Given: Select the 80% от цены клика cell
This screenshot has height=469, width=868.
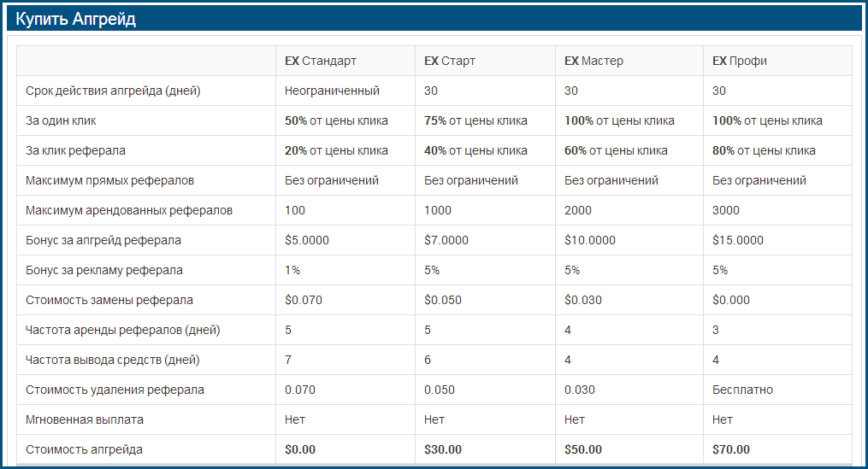Looking at the screenshot, I should click(x=764, y=150).
